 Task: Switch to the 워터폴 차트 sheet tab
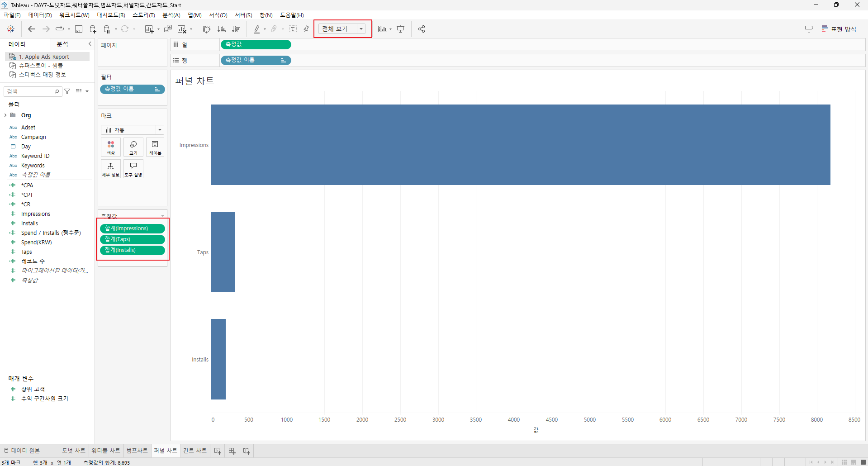[x=106, y=451]
